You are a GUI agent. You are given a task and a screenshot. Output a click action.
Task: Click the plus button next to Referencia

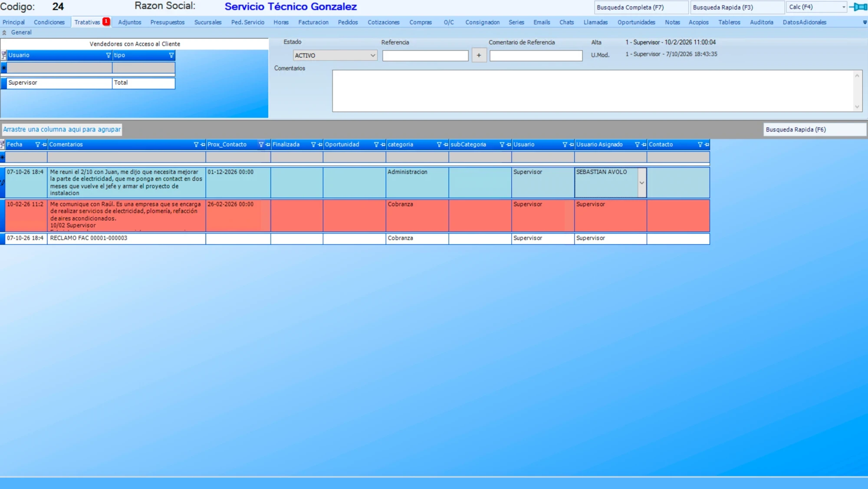click(479, 55)
